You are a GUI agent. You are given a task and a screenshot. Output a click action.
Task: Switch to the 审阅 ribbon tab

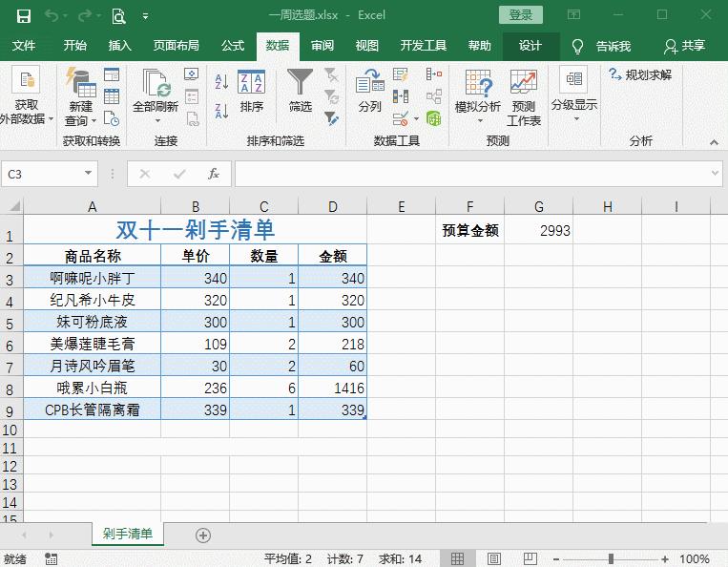pos(322,46)
